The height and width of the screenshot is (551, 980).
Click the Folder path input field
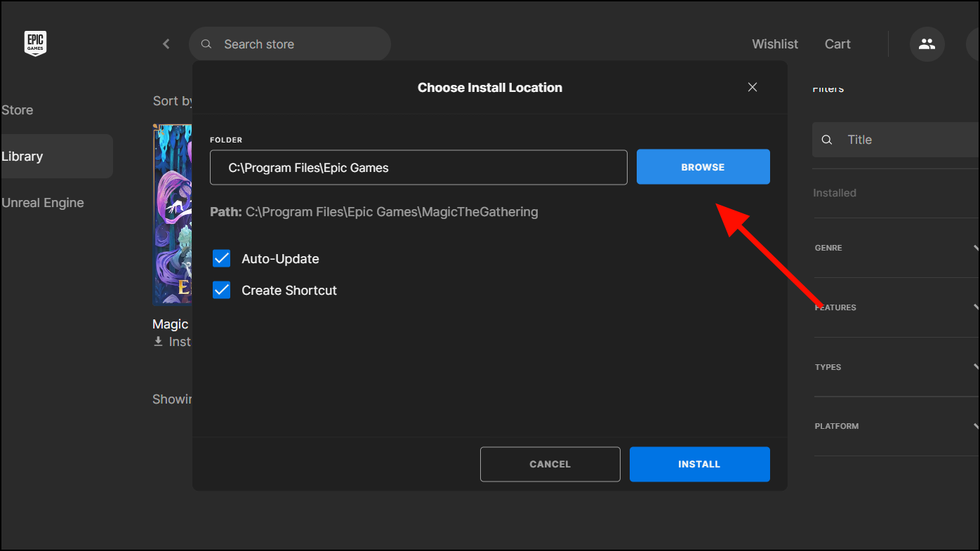418,168
